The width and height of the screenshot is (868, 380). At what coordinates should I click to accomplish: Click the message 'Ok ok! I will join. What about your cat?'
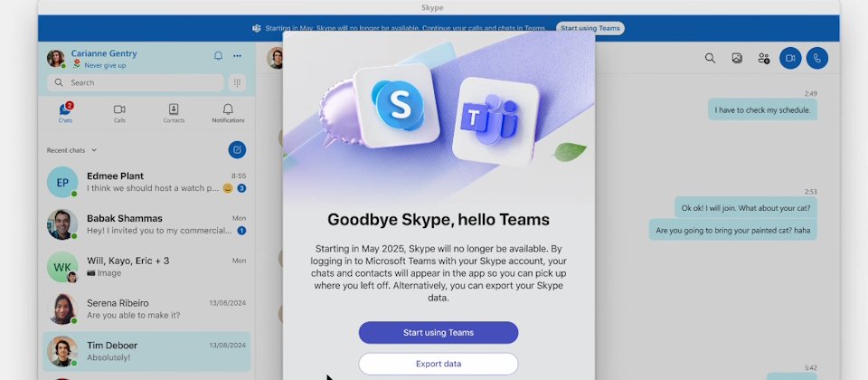[746, 208]
